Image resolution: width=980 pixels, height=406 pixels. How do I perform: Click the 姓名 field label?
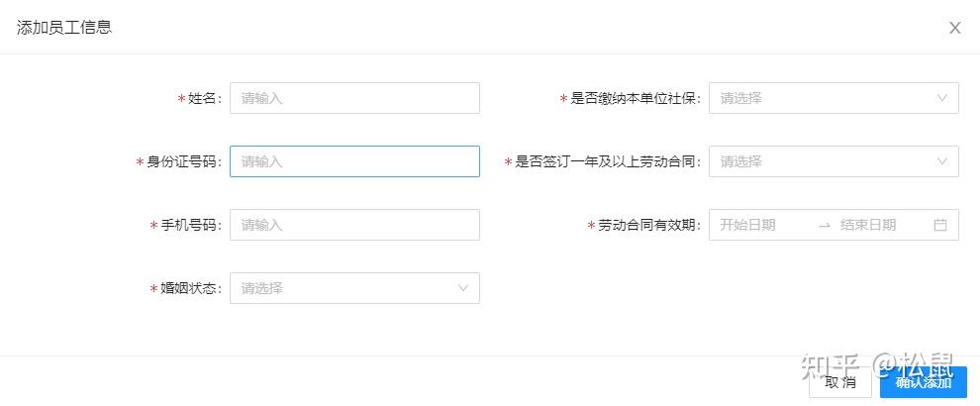[201, 98]
